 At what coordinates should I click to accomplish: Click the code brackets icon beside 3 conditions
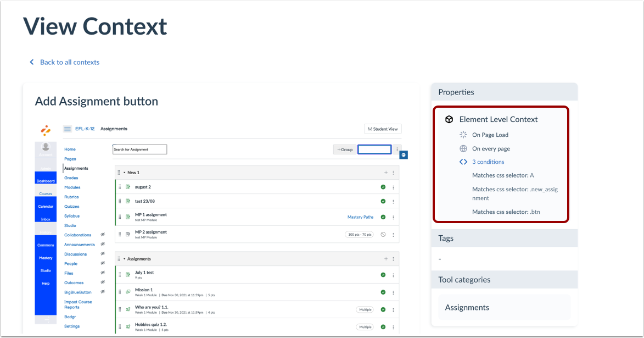(x=463, y=162)
